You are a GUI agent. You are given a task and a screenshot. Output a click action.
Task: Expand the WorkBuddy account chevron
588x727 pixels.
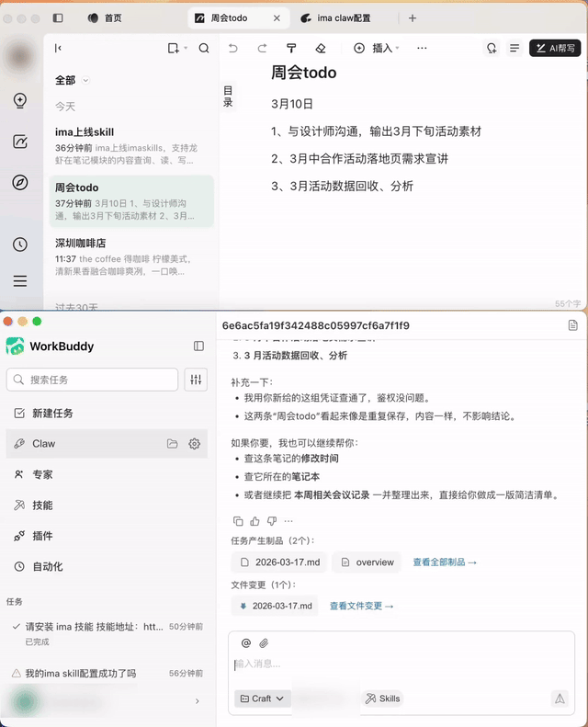[198, 701]
